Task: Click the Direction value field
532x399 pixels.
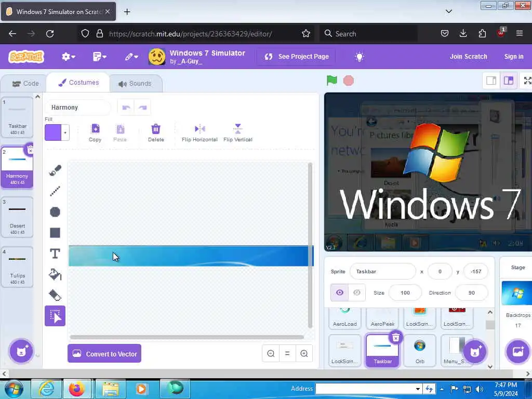Action: (x=471, y=292)
